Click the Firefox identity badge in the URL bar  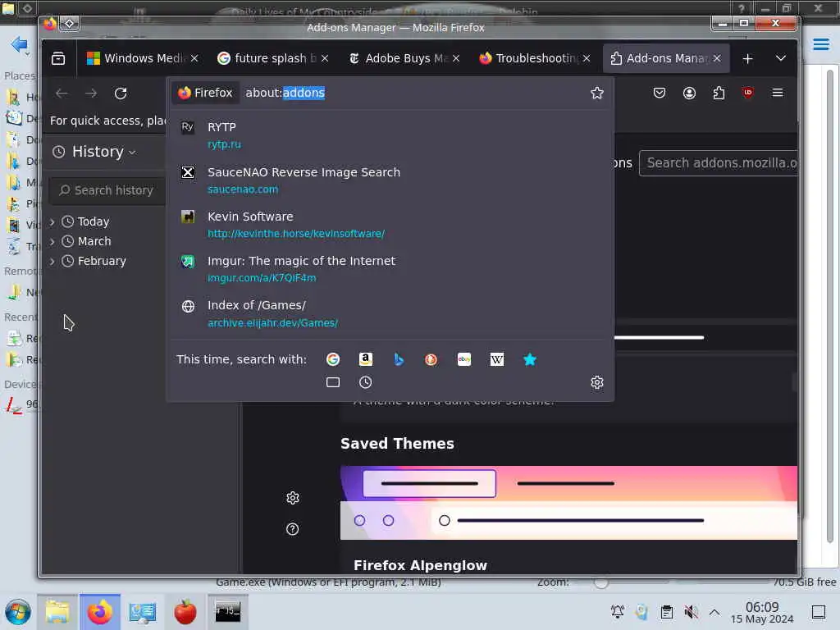(205, 94)
